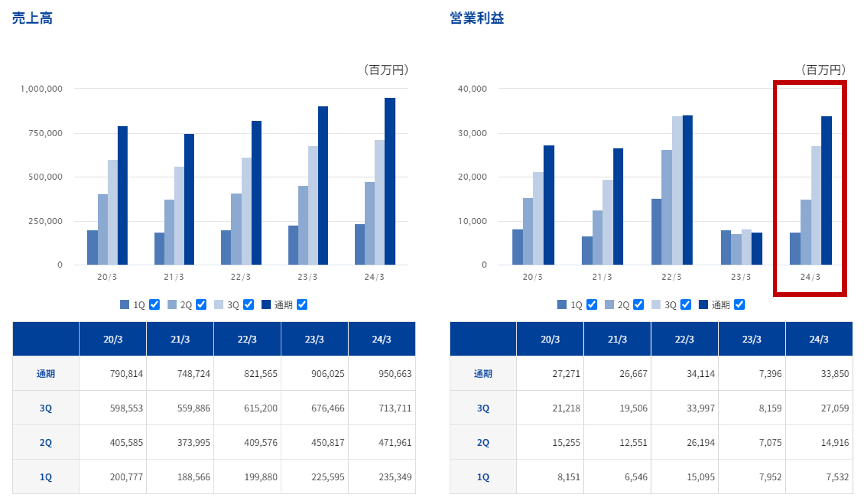Uncheck the 1Q checkbox under 売上高 chart
Image resolution: width=864 pixels, height=504 pixels.
[155, 304]
